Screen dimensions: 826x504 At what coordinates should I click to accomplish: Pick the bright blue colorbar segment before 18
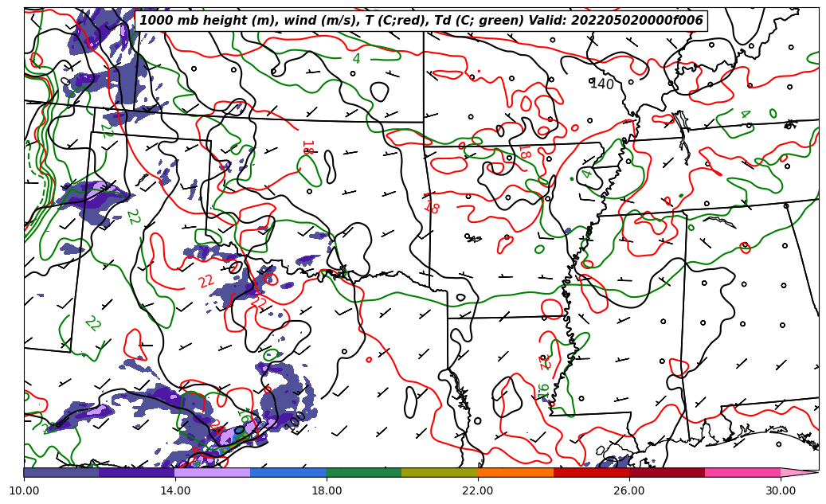coord(288,472)
